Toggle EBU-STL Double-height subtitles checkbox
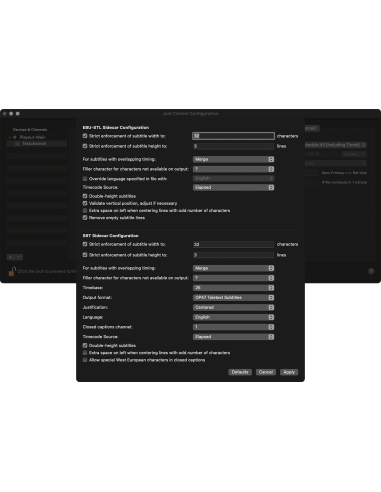The height and width of the screenshot is (492, 381). [x=85, y=196]
